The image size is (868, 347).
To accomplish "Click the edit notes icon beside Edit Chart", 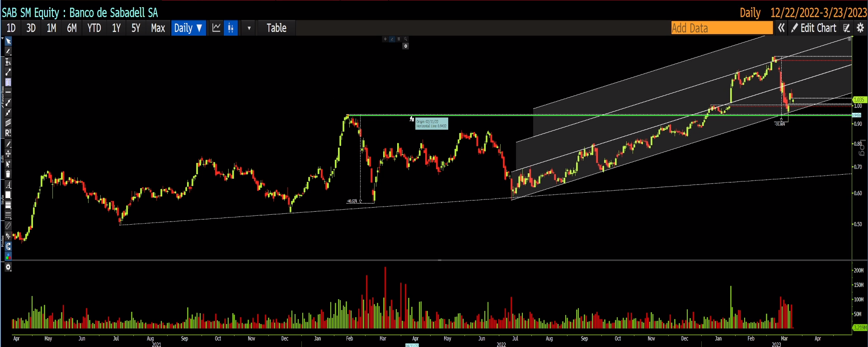I will 847,28.
